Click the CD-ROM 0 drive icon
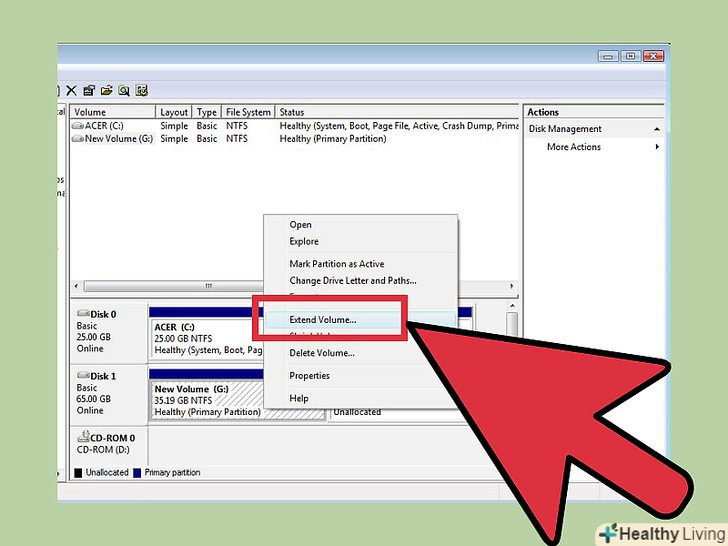This screenshot has height=546, width=728. (x=83, y=436)
